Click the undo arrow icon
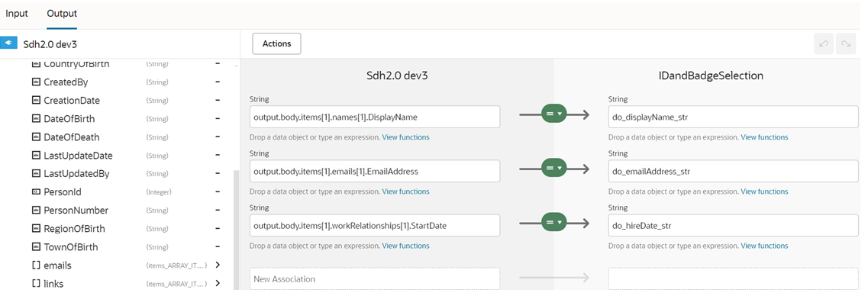Viewport: 868px width, 296px height. (x=824, y=43)
